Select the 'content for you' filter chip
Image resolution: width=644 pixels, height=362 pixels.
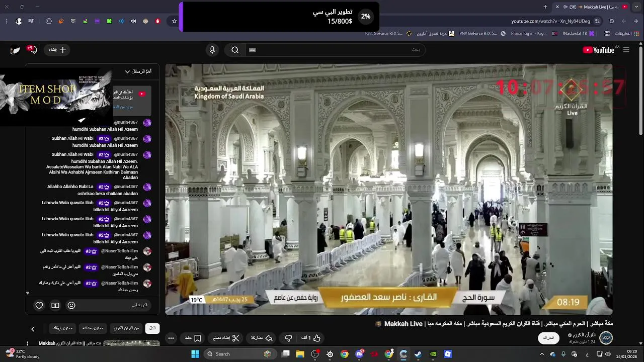click(x=63, y=328)
